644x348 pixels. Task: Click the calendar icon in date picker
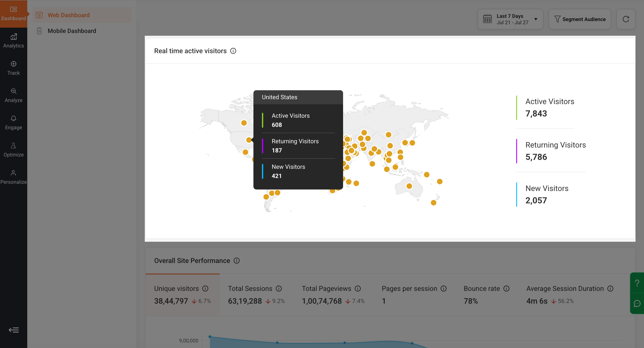point(487,19)
